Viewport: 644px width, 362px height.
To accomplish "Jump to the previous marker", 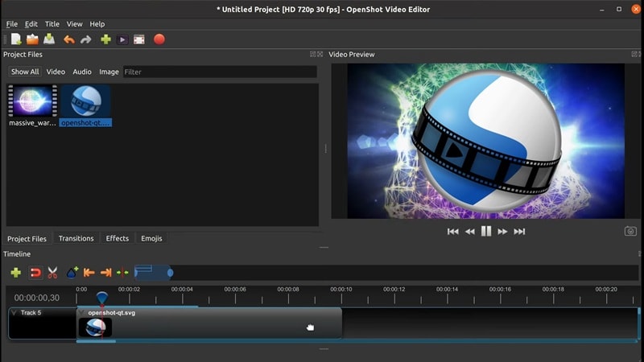I will click(x=89, y=273).
